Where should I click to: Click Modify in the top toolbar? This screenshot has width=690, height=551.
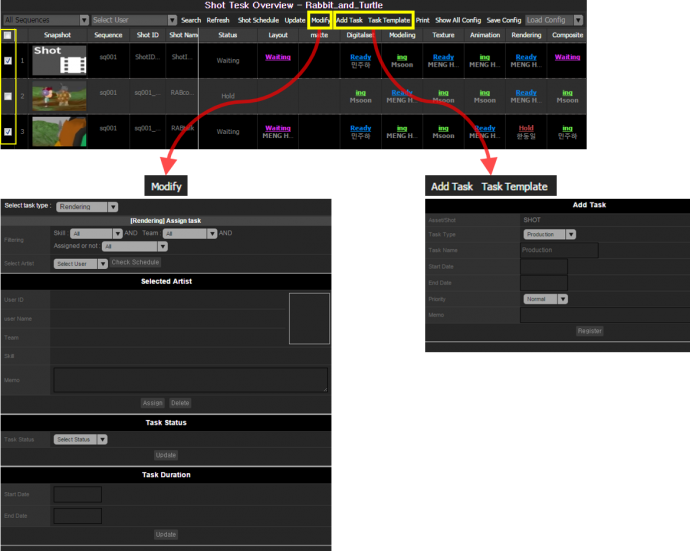pos(321,20)
